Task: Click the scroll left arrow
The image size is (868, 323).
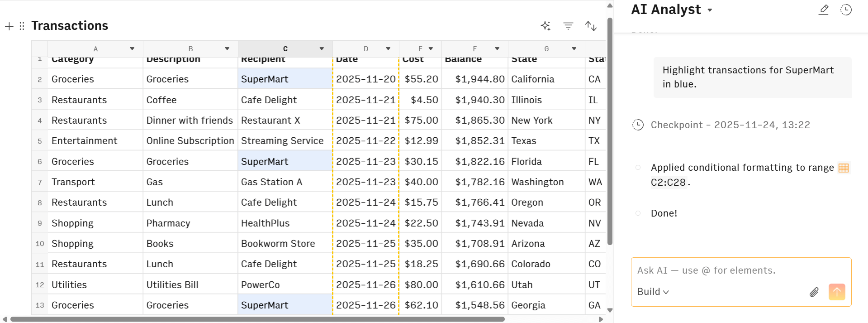Action: coord(5,319)
